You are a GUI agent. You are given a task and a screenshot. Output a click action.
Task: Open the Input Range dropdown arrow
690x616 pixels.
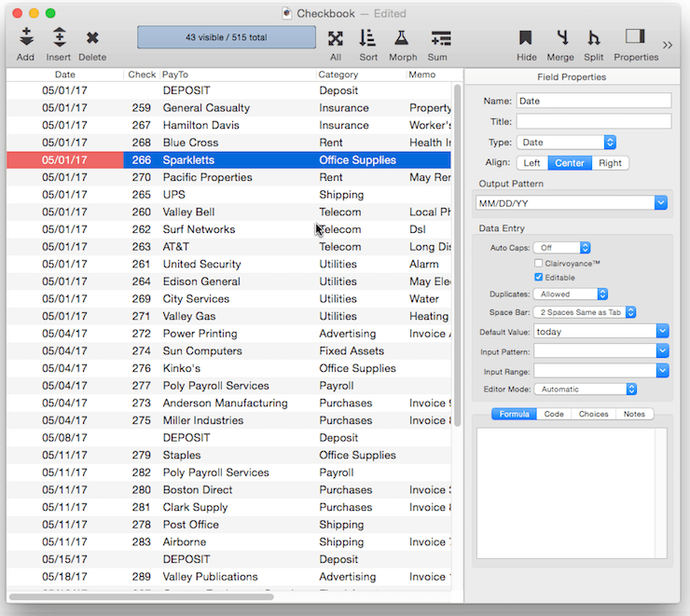click(x=662, y=370)
